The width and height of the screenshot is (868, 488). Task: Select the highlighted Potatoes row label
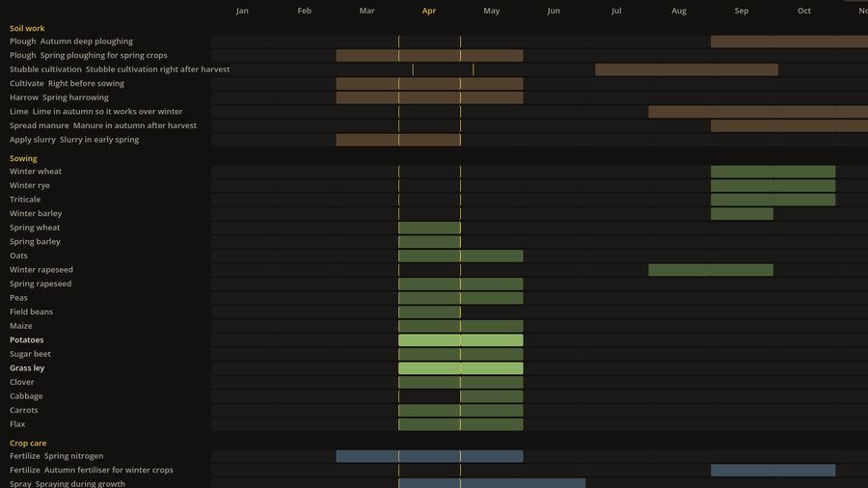[27, 339]
